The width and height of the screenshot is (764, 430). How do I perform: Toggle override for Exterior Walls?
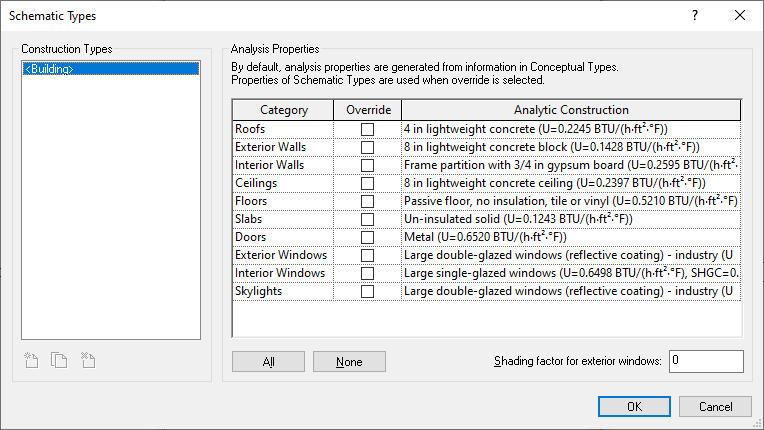pyautogui.click(x=368, y=147)
